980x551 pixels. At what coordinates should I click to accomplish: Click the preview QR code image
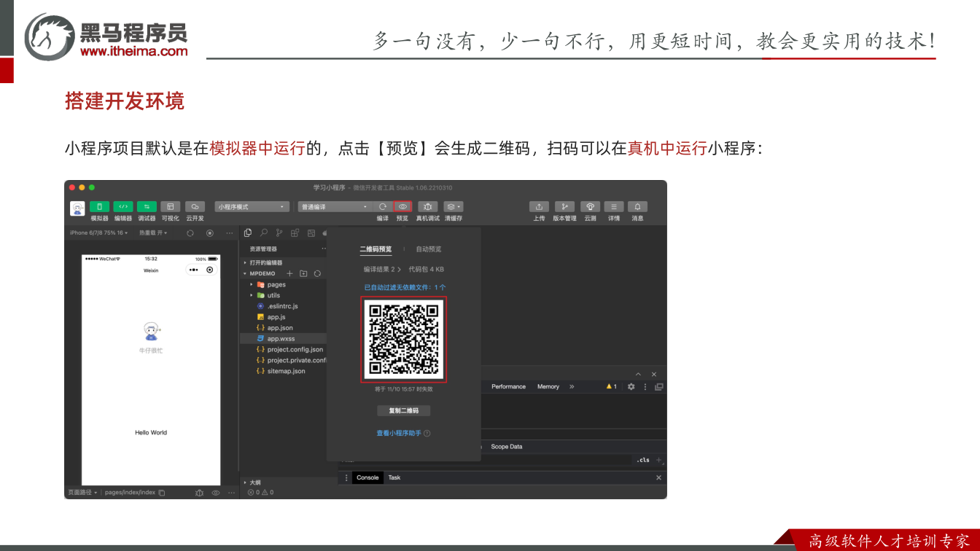click(404, 340)
